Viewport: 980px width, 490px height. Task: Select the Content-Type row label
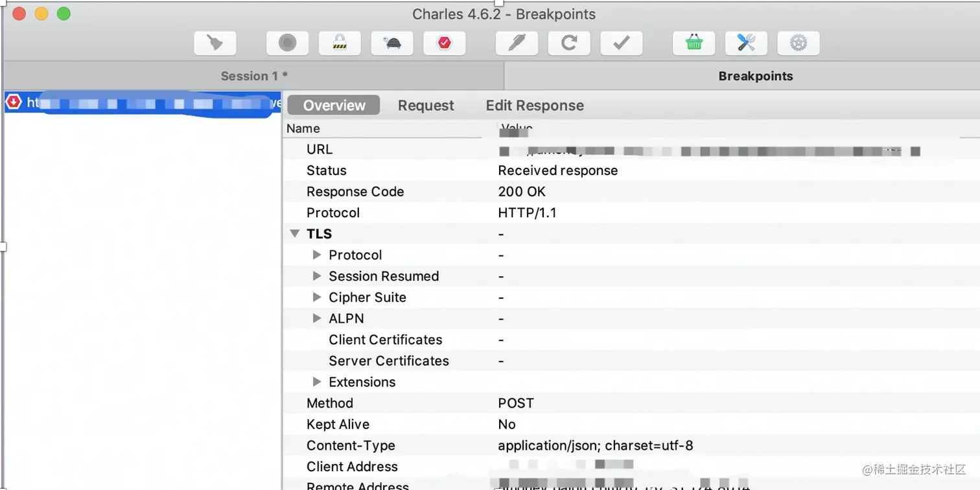point(351,445)
